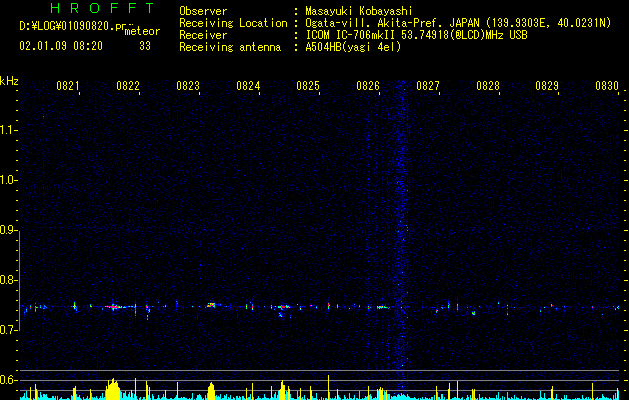Image resolution: width=629 pixels, height=400 pixels.
Task: Click the 0.6 frequency axis label
Action: (6, 380)
